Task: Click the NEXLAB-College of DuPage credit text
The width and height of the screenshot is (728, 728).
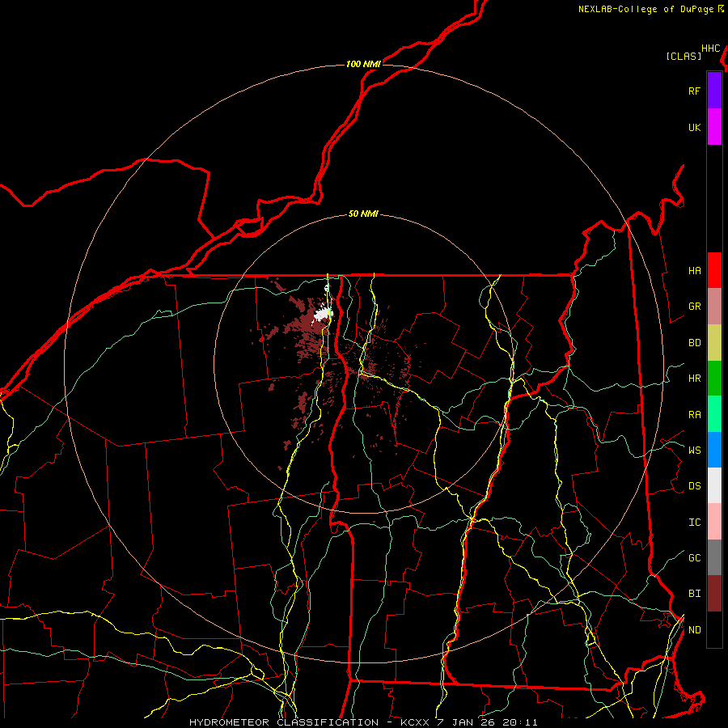Action: [646, 9]
